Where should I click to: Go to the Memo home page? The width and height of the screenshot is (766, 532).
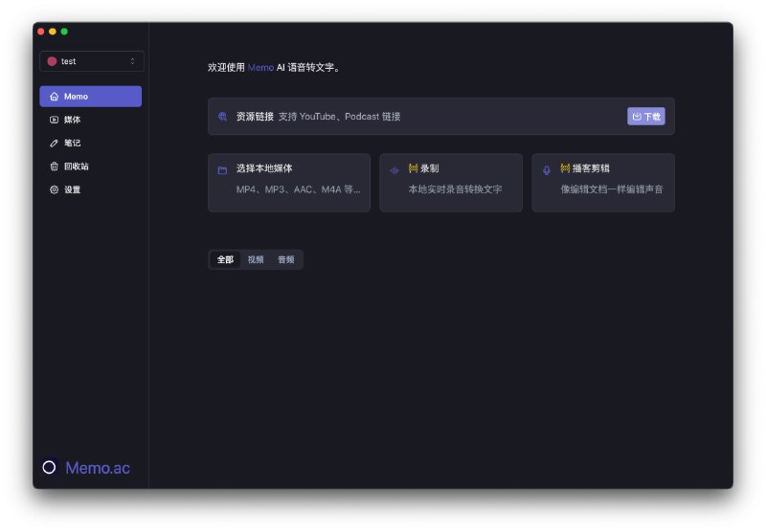pos(91,96)
